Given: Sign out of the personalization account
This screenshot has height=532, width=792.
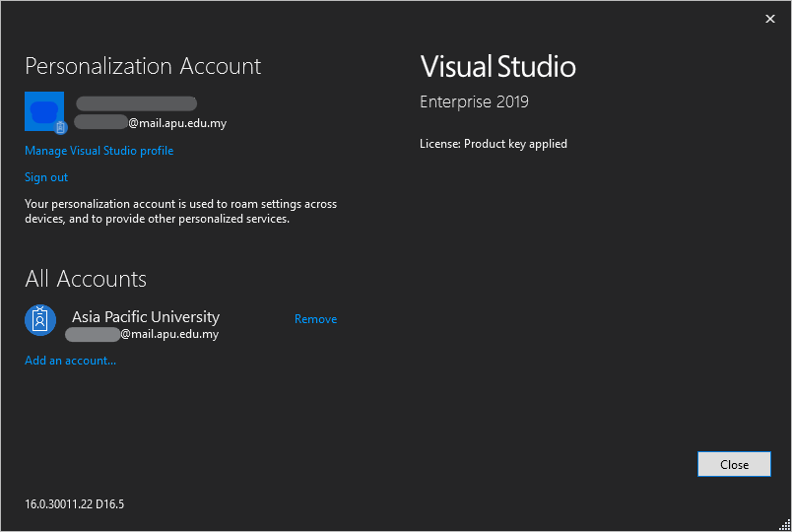Looking at the screenshot, I should click(46, 177).
